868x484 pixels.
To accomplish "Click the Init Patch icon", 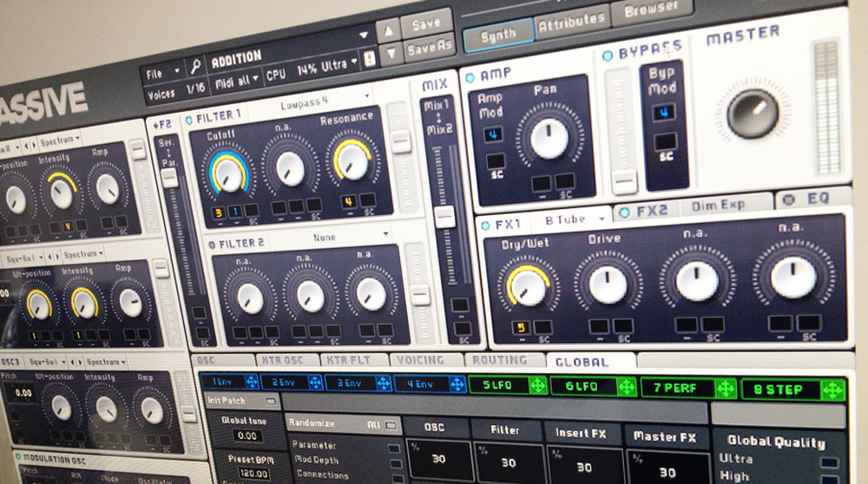I will coord(271,401).
